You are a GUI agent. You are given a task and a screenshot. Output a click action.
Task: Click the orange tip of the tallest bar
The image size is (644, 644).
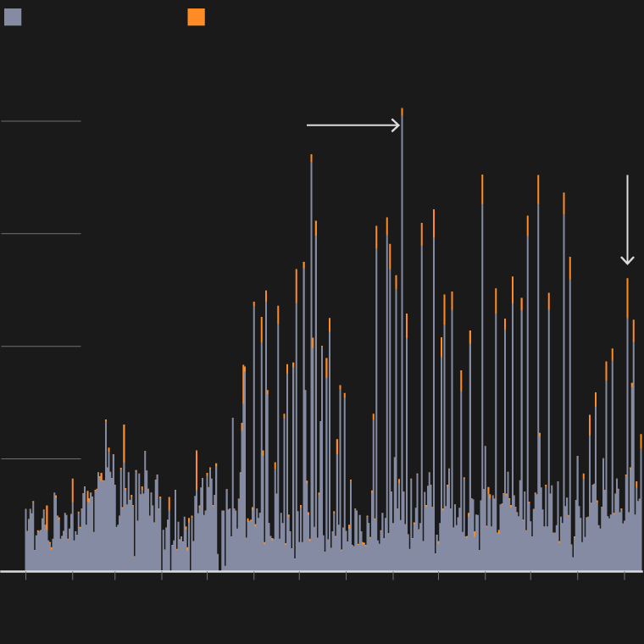tap(402, 114)
